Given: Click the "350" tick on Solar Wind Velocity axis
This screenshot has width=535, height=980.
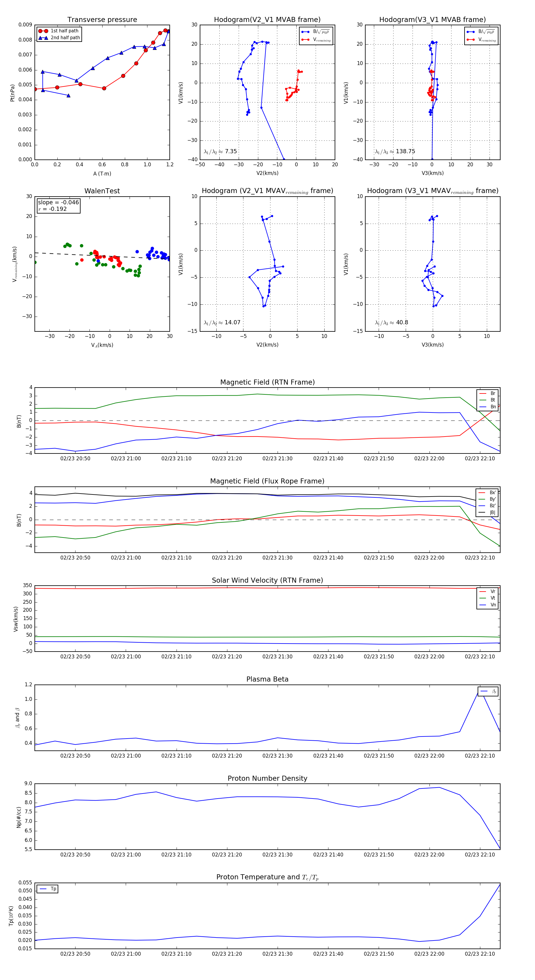Looking at the screenshot, I should point(28,586).
